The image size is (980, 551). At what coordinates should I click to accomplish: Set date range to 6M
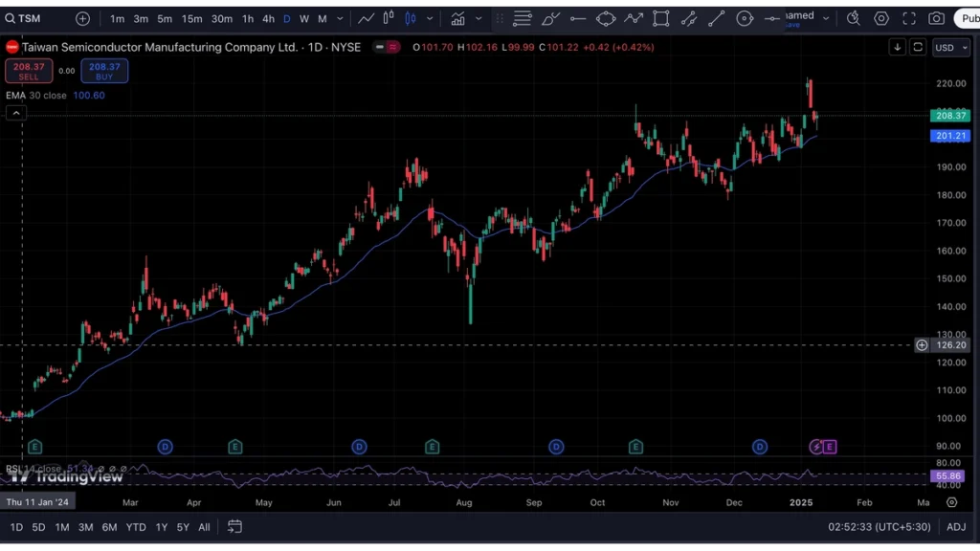tap(109, 527)
